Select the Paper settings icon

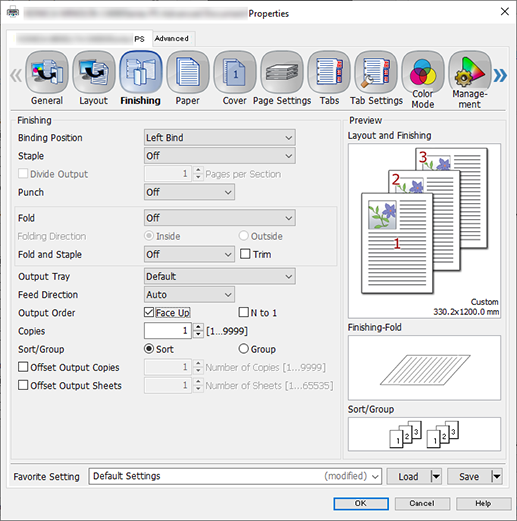click(188, 72)
